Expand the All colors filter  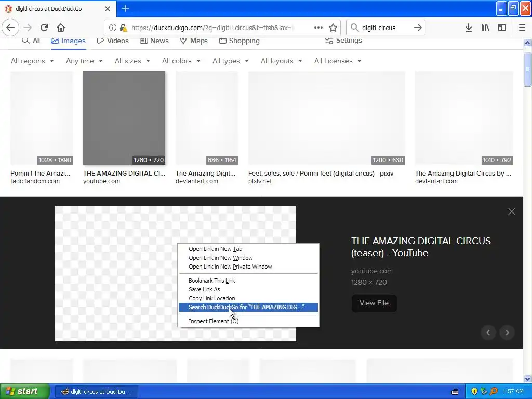click(x=181, y=61)
